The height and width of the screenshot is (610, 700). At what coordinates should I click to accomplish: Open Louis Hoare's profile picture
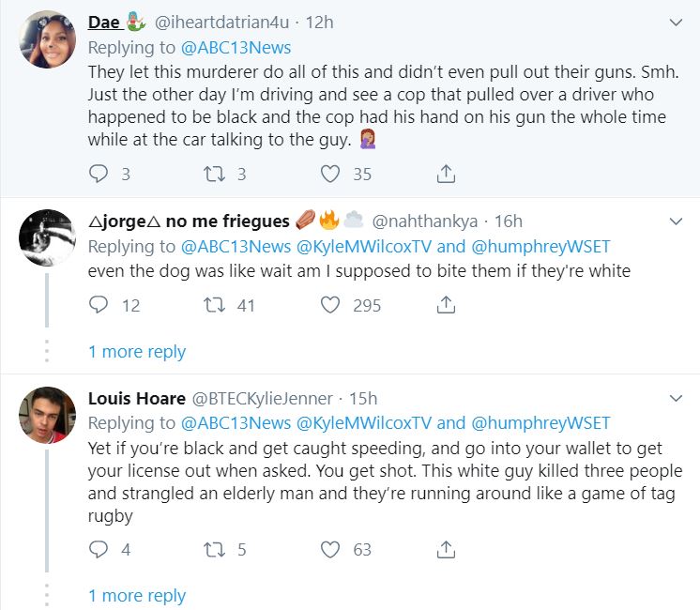pos(47,414)
